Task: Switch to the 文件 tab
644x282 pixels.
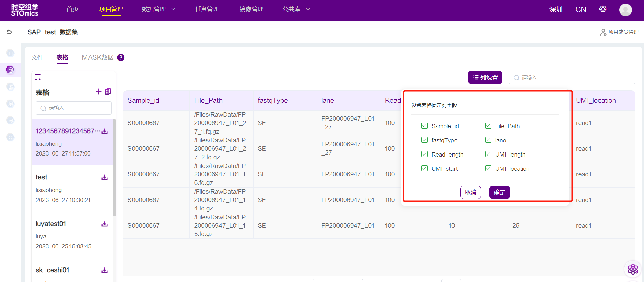Action: click(x=37, y=57)
